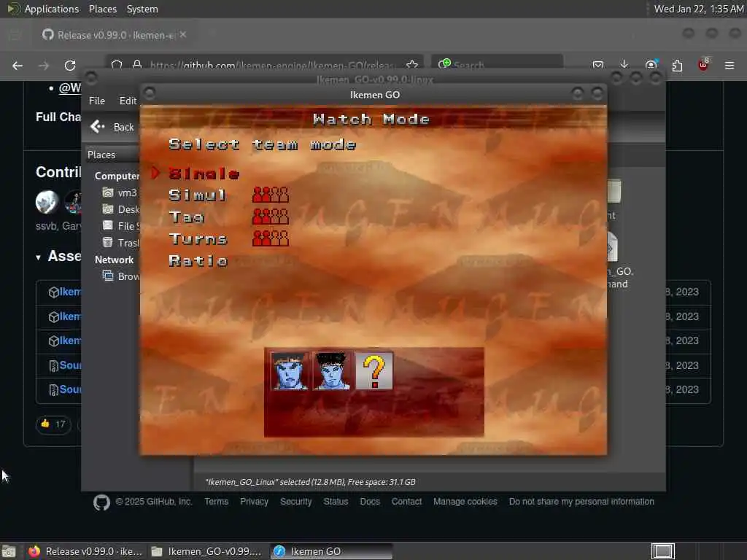Select Desktop in Places sidebar

coord(121,209)
